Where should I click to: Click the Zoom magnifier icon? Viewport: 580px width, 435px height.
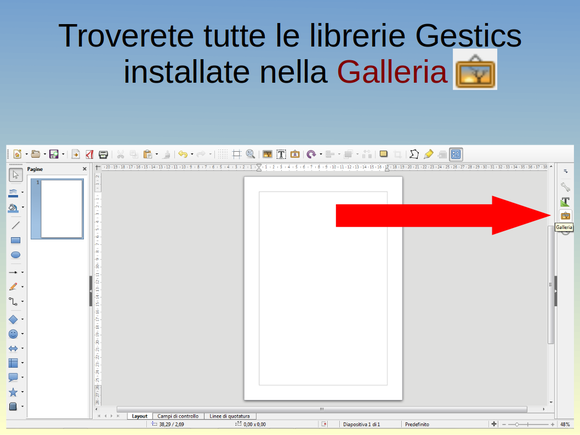[x=250, y=154]
